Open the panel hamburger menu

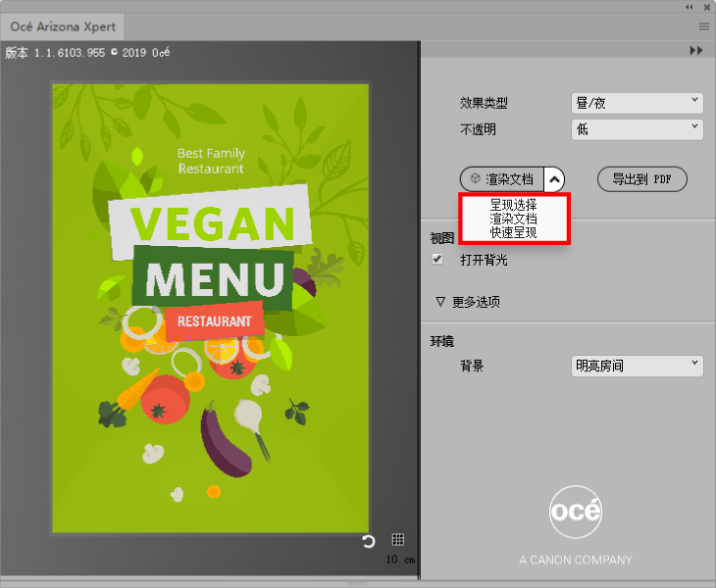coord(704,26)
